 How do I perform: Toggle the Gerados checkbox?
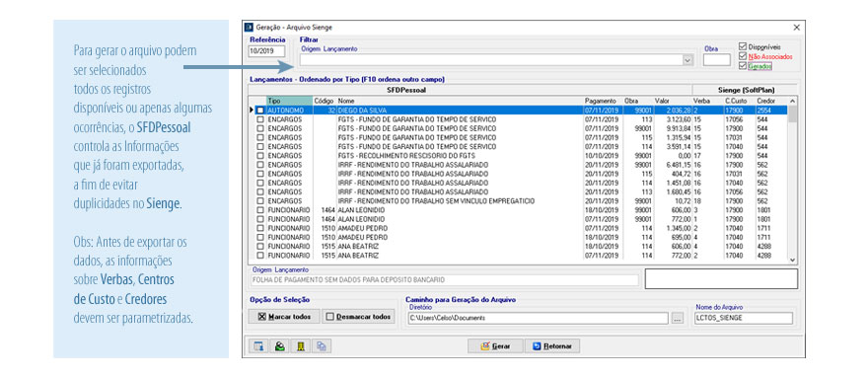[743, 66]
